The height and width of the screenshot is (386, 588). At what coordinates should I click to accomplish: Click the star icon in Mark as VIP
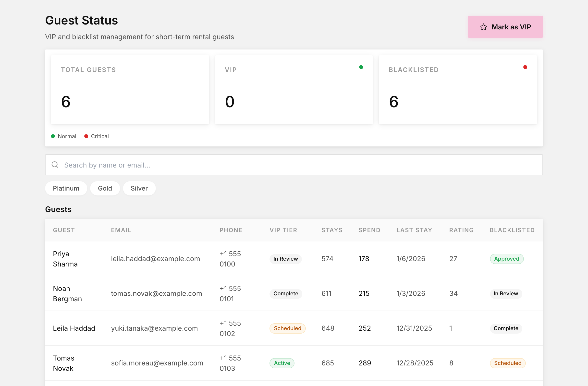[483, 27]
